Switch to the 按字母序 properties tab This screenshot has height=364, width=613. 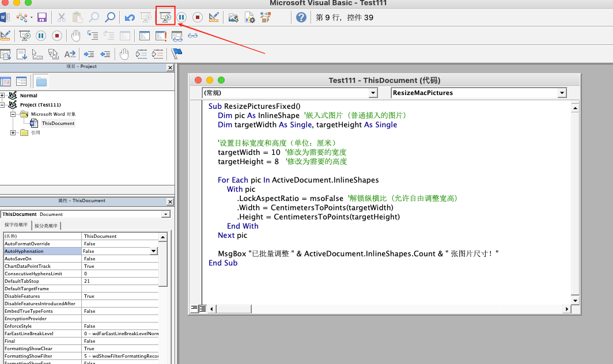pos(16,225)
